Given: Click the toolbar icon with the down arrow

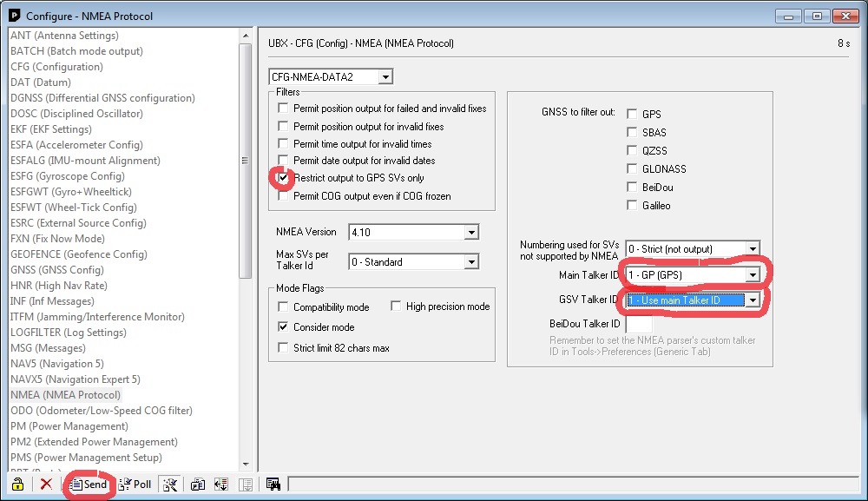Looking at the screenshot, I should tap(221, 485).
